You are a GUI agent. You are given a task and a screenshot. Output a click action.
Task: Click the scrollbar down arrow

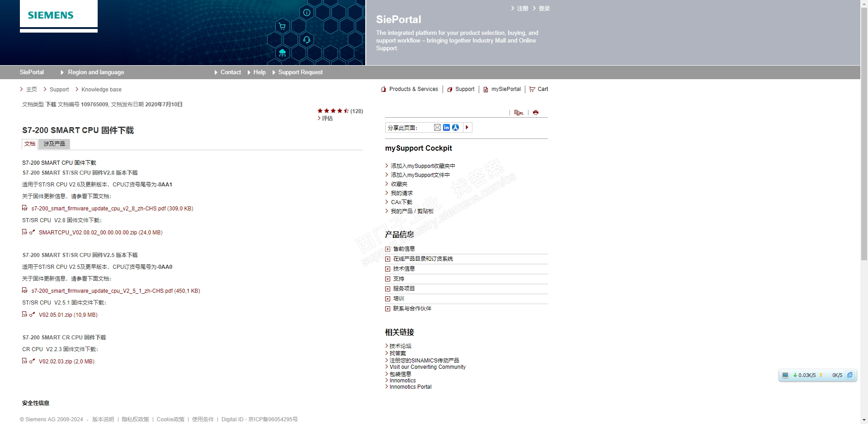(x=864, y=420)
